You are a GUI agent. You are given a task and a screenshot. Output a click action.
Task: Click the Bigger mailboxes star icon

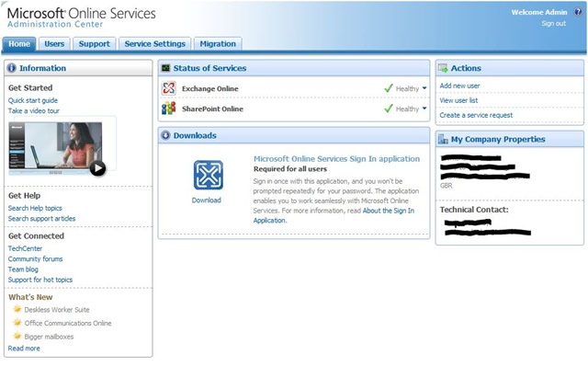click(x=17, y=336)
